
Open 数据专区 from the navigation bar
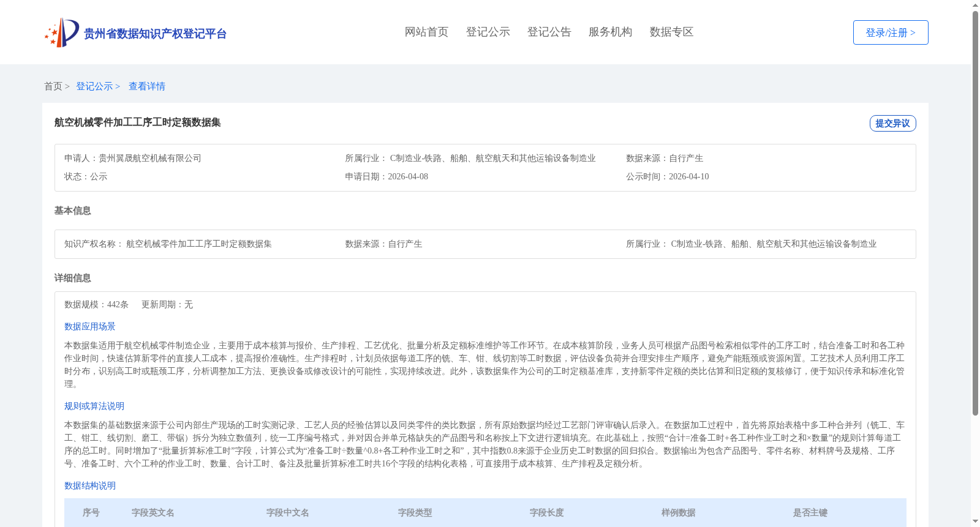tap(671, 32)
